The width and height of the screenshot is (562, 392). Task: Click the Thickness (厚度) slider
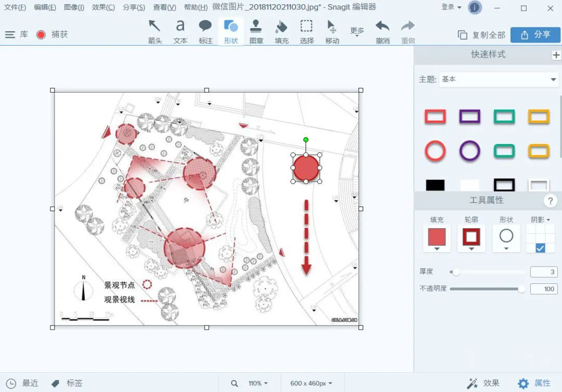[x=488, y=272]
